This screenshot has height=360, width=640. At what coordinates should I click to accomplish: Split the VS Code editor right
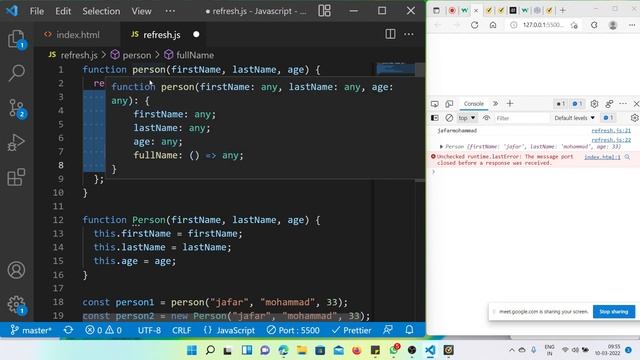[x=390, y=34]
